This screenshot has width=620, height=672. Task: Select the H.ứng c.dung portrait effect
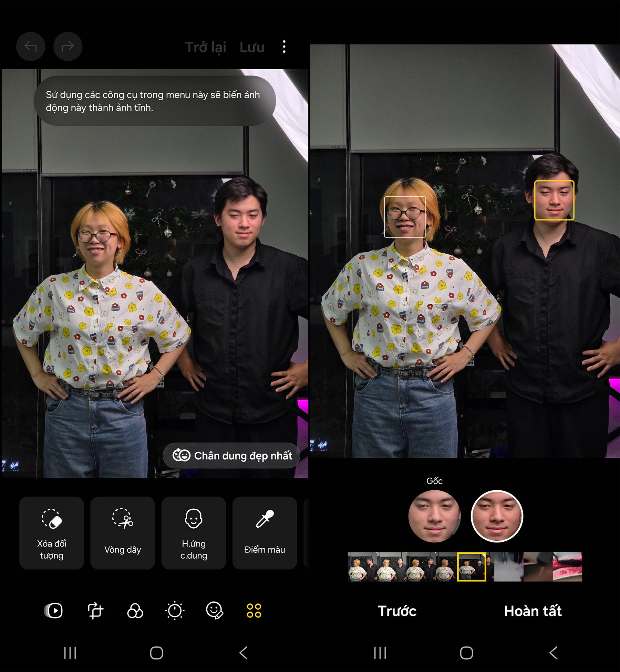click(x=194, y=533)
